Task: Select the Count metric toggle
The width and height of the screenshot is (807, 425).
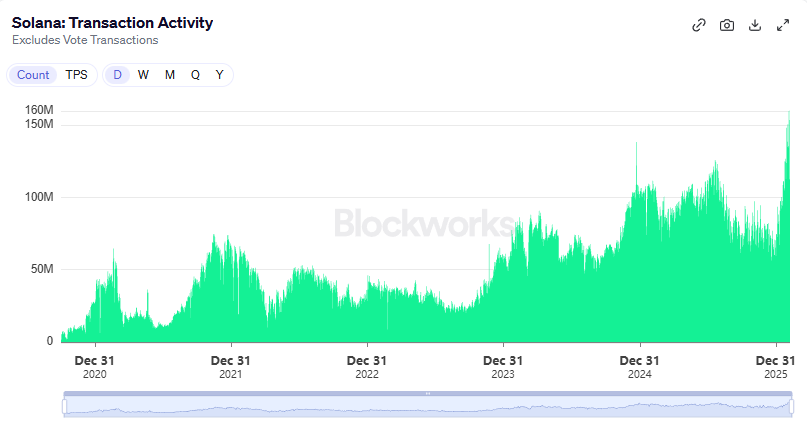Action: pyautogui.click(x=33, y=75)
